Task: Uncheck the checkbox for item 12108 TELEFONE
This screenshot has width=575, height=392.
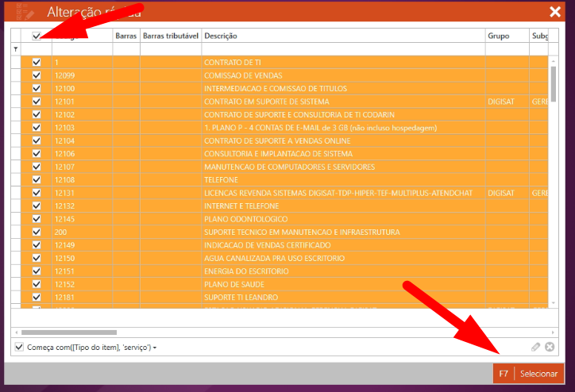Action: pyautogui.click(x=36, y=179)
